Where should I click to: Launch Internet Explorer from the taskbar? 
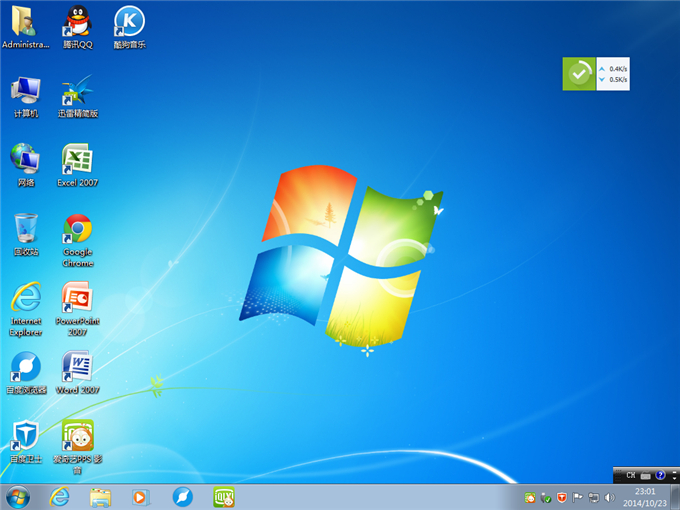tap(60, 496)
